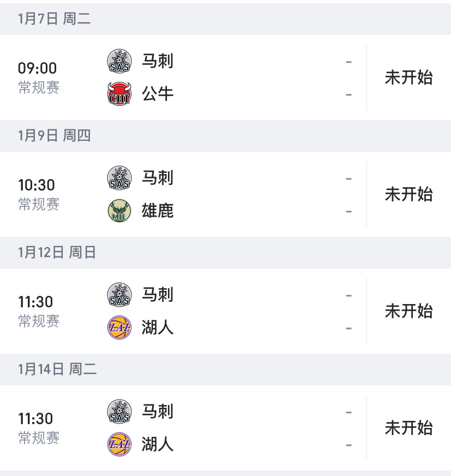Tap the Chicago Bulls CHI logo
Image resolution: width=451 pixels, height=476 pixels.
click(119, 94)
